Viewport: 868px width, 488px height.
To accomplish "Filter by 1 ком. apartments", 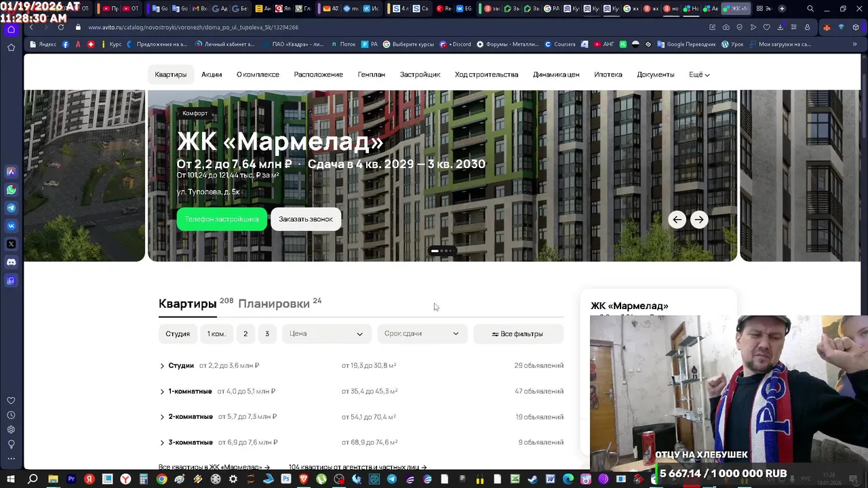I will tap(216, 333).
